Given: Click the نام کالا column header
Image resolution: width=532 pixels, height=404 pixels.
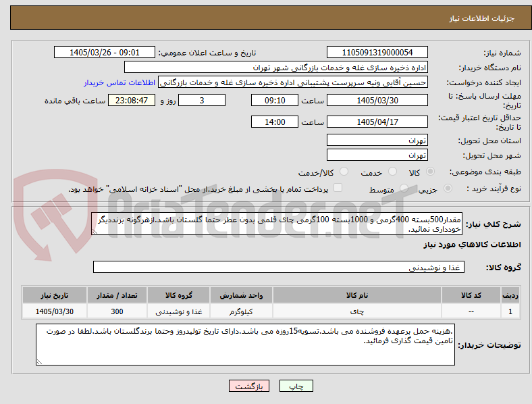Looking at the screenshot, I should pos(357,295).
